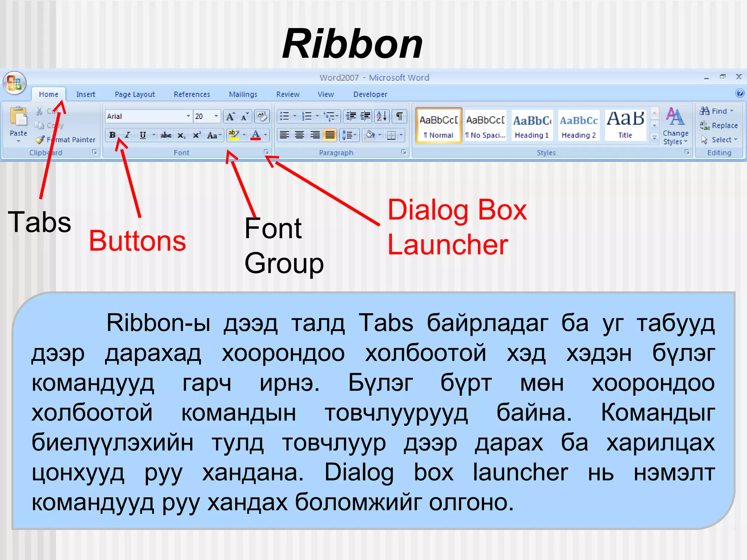The width and height of the screenshot is (747, 560).
Task: Open the Clipboard pane launcher
Action: click(94, 152)
